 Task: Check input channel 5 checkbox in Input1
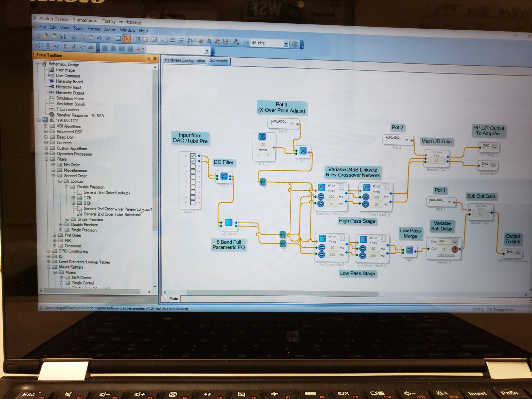click(193, 182)
